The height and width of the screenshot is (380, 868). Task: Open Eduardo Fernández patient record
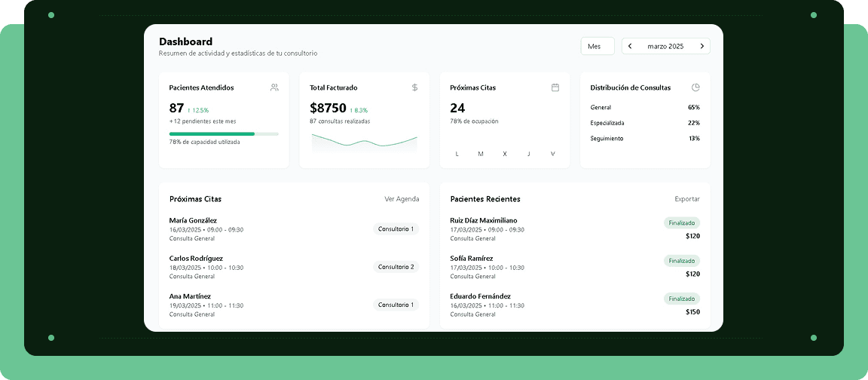[x=575, y=305]
